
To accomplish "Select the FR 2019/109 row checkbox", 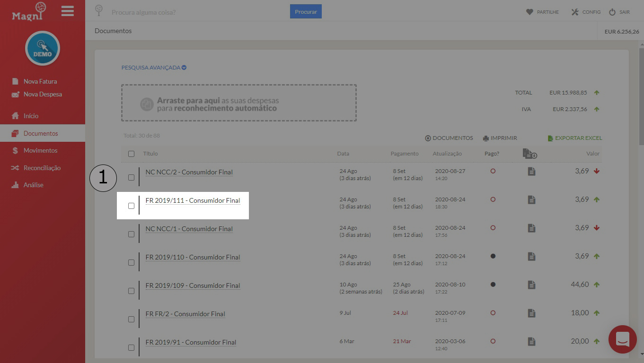I will click(x=131, y=291).
